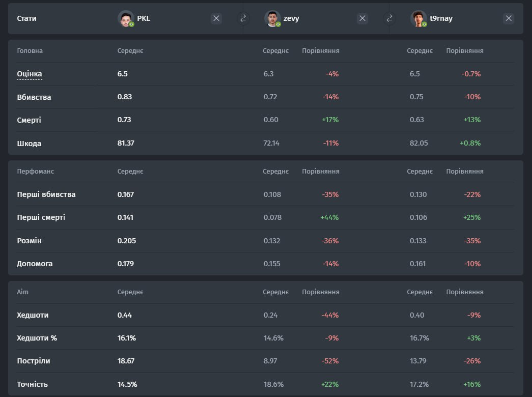Select the Розмін row label
The image size is (532, 397).
29,241
